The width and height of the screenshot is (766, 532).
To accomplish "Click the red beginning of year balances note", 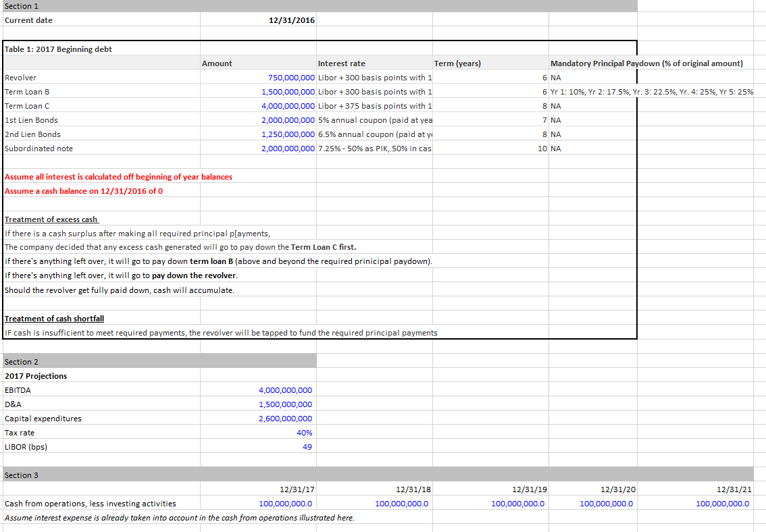I will pyautogui.click(x=118, y=177).
